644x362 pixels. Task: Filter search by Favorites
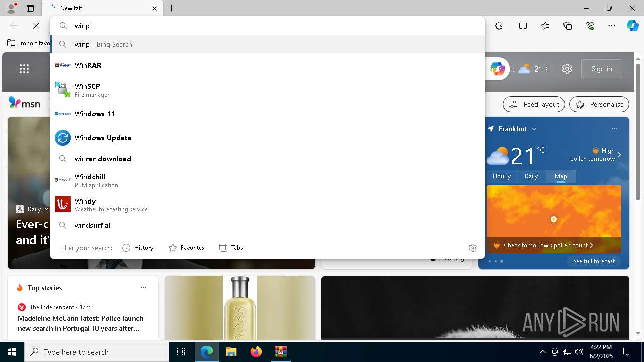[186, 247]
